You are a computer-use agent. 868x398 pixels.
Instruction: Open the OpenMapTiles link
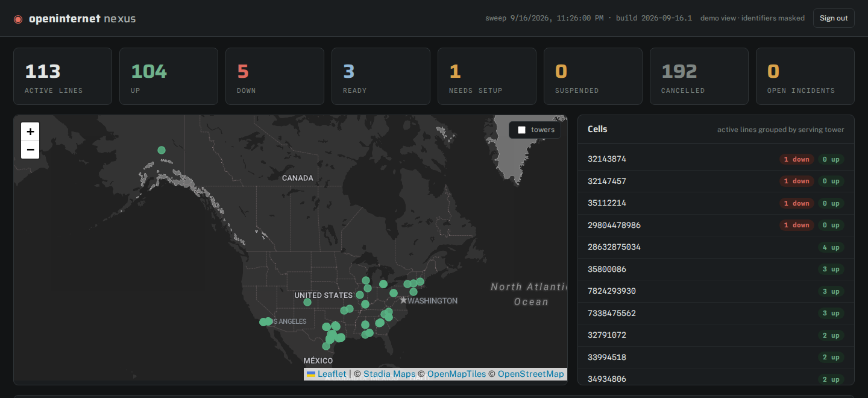pos(456,374)
